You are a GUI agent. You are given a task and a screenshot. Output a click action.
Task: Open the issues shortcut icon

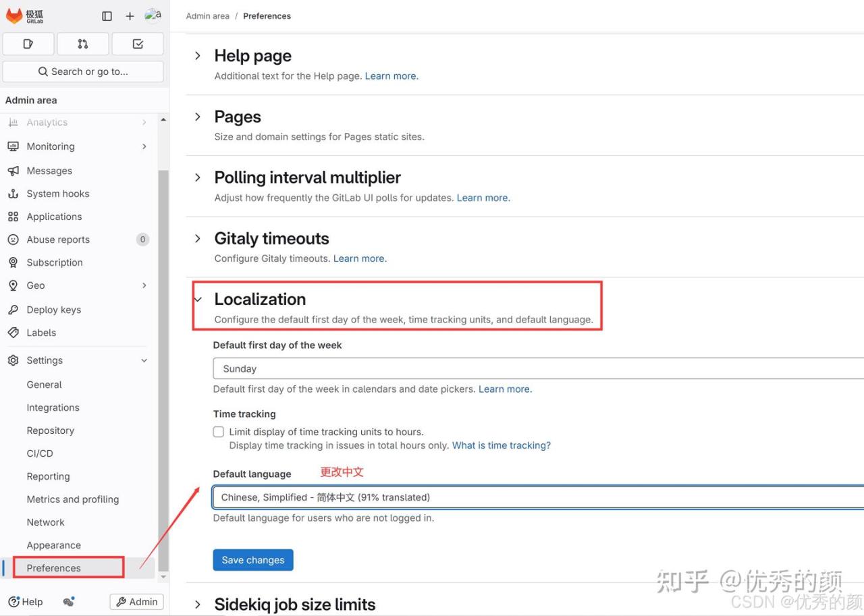pyautogui.click(x=28, y=44)
